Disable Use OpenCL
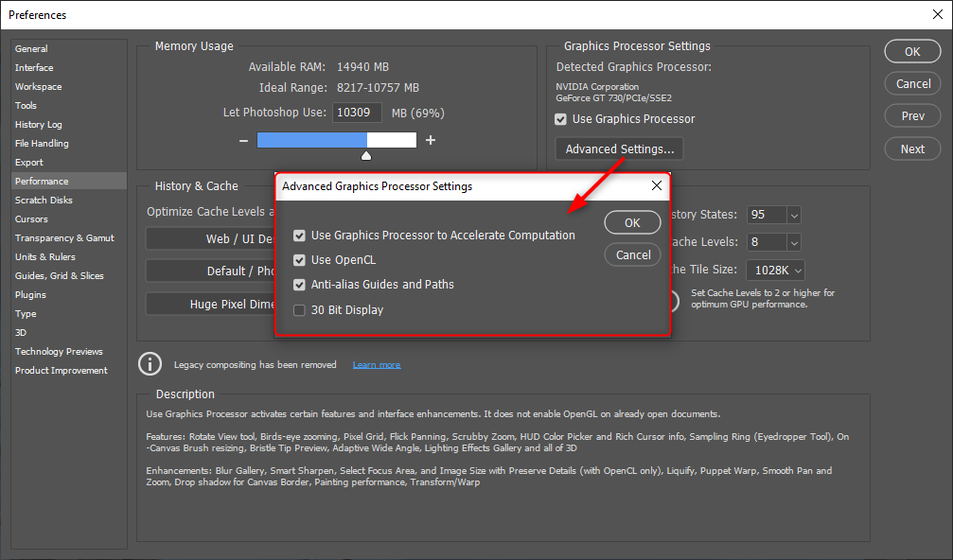 [299, 258]
